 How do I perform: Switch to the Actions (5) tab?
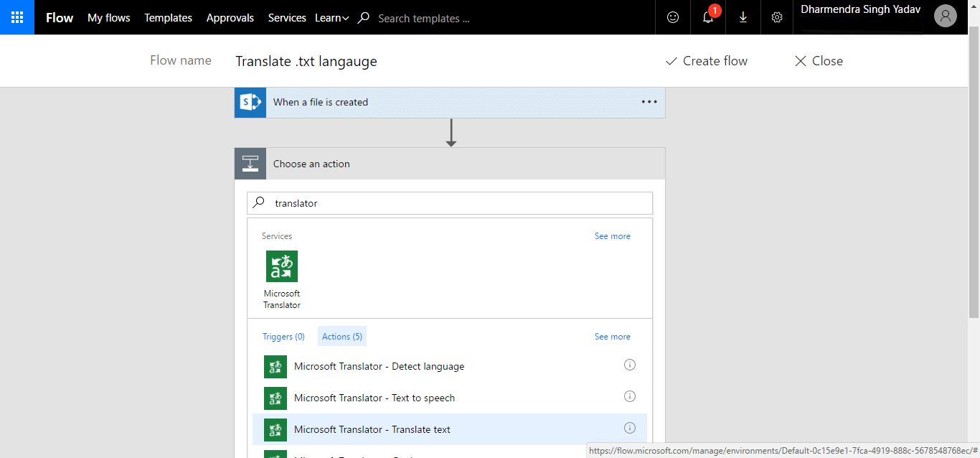[x=342, y=337]
